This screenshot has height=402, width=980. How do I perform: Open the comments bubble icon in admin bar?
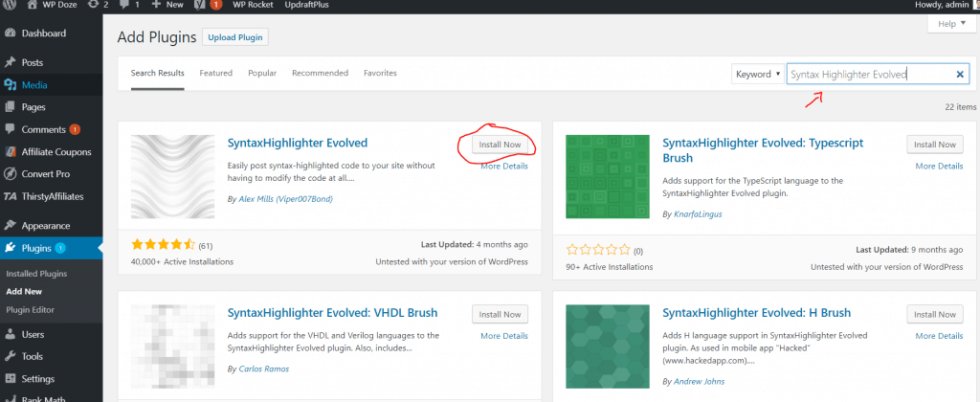pos(123,5)
